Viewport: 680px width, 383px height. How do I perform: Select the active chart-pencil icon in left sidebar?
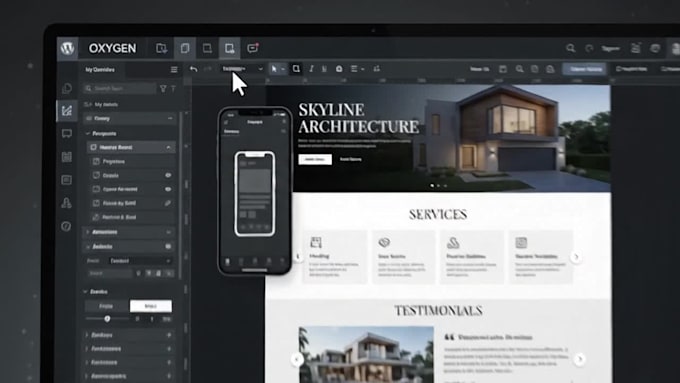pos(67,110)
